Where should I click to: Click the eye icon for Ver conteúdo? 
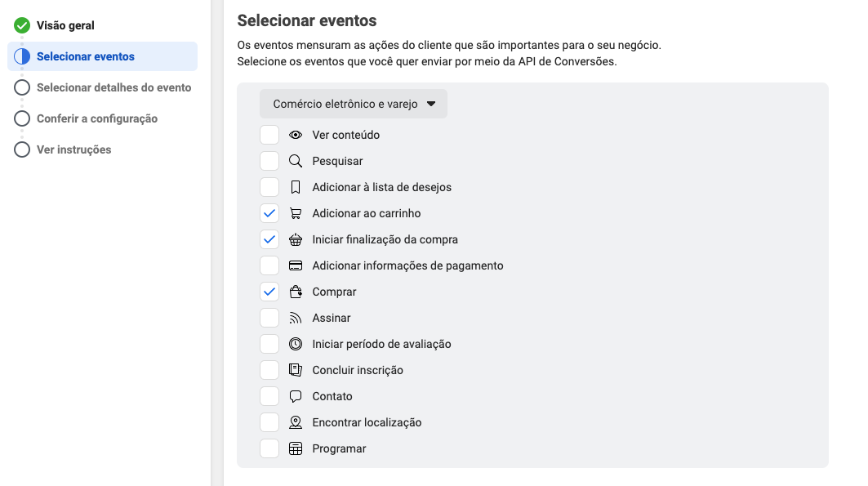(296, 134)
